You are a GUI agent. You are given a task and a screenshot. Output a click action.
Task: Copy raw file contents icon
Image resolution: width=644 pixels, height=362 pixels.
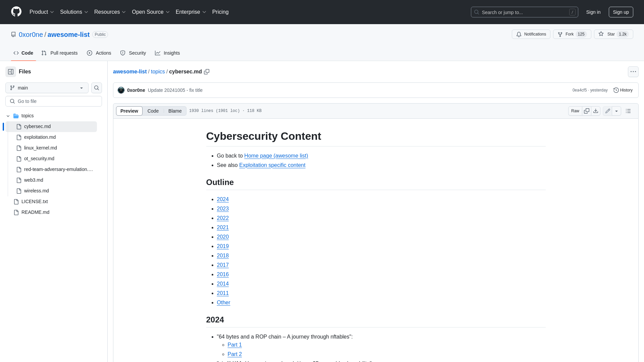pyautogui.click(x=587, y=111)
